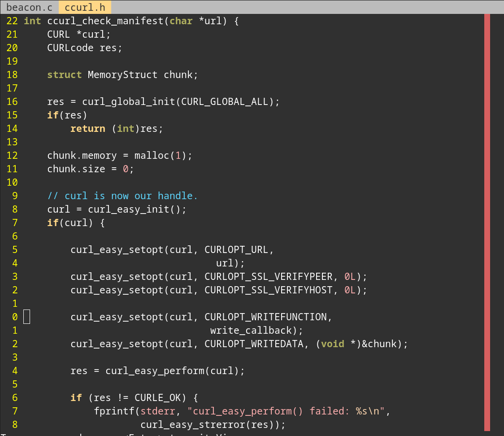Click the 'curl is now our handle' comment

click(x=122, y=196)
